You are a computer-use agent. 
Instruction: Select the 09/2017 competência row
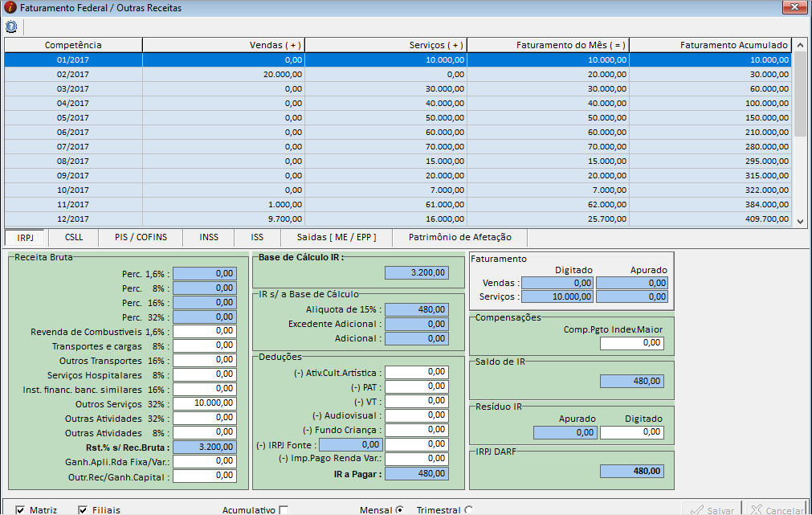tap(398, 176)
